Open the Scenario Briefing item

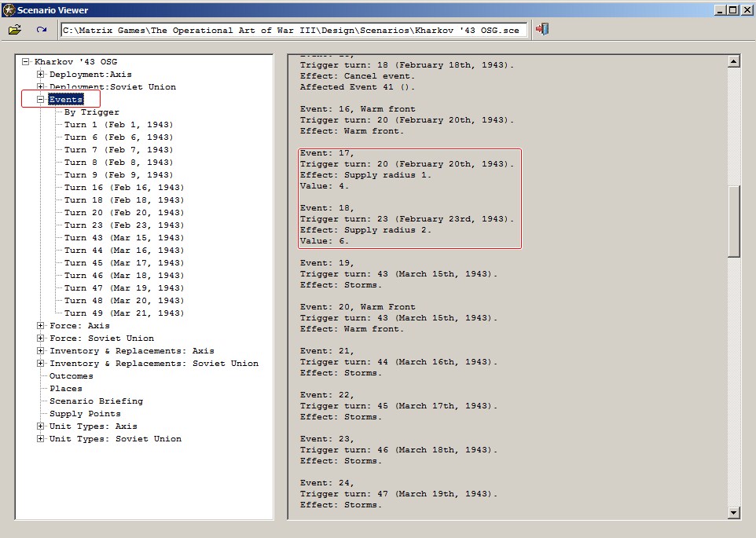pos(97,401)
